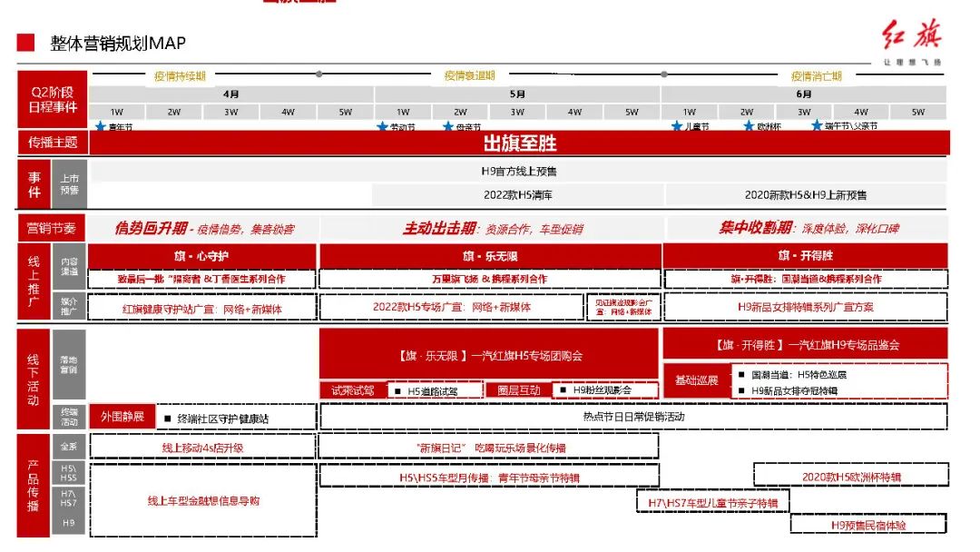Select the 整体营销规划MAP title text
This screenshot has height=552, width=980.
[x=118, y=44]
